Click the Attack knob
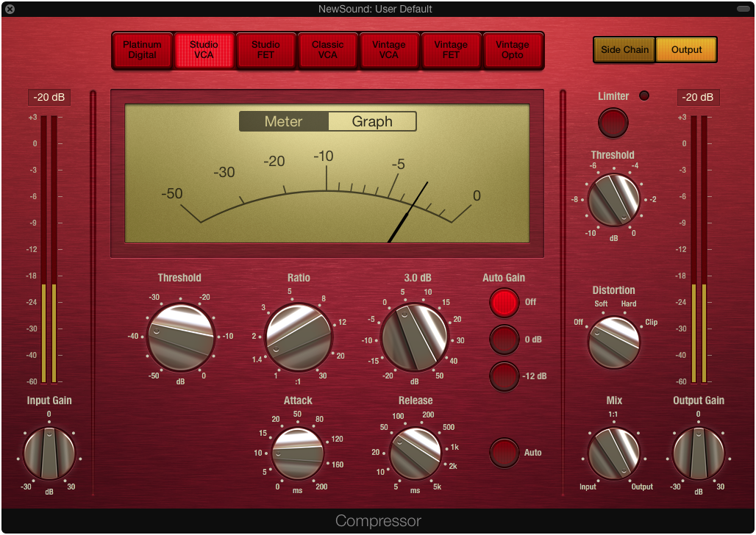 [x=298, y=454]
